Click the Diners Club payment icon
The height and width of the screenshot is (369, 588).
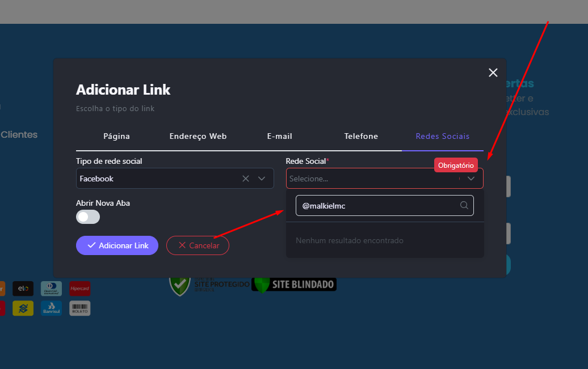(51, 289)
